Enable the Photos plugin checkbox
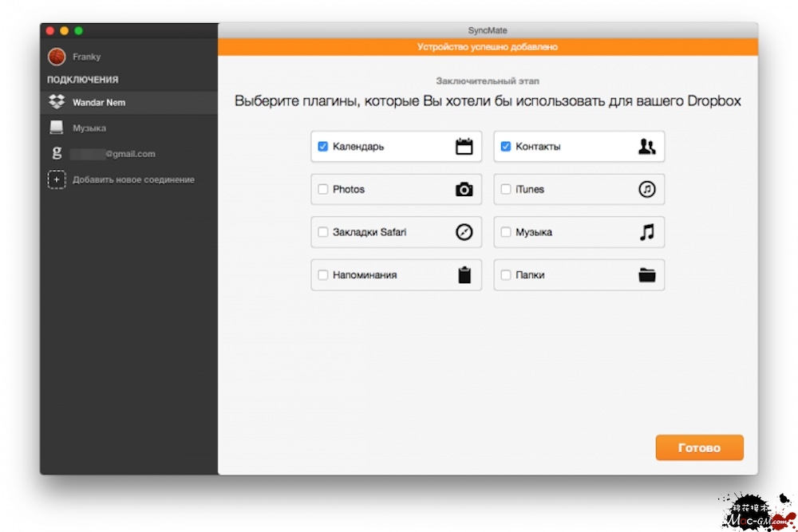798x532 pixels. tap(323, 190)
